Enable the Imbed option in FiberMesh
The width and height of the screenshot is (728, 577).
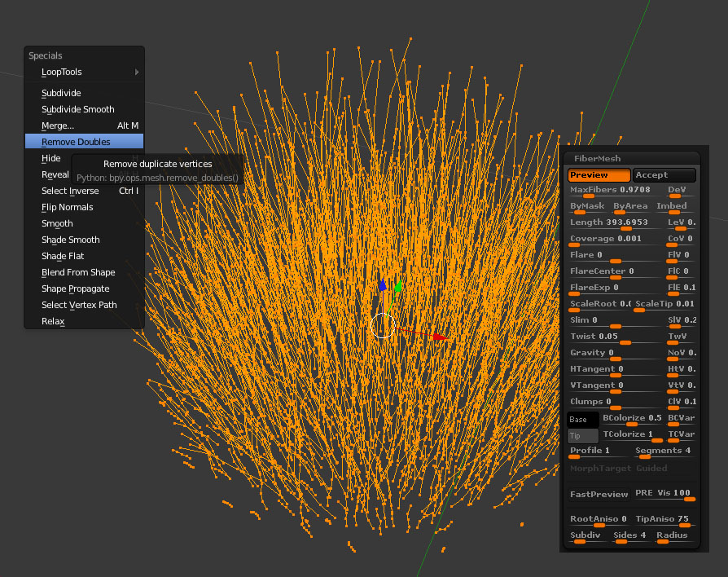coord(672,207)
